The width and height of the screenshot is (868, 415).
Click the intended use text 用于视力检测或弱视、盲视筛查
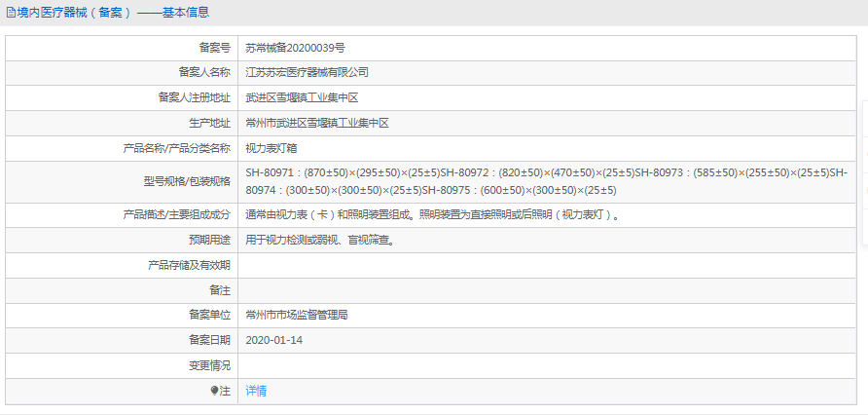pos(319,241)
